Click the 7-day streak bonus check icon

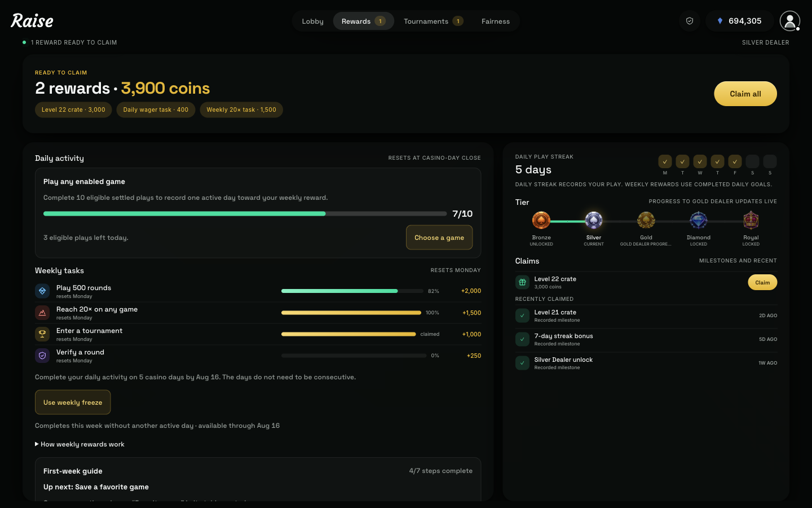(x=522, y=339)
